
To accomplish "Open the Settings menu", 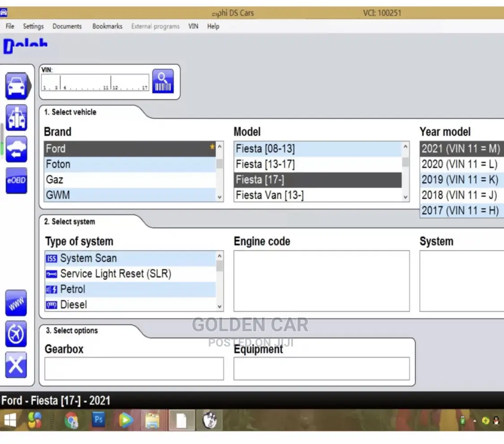I will click(33, 26).
